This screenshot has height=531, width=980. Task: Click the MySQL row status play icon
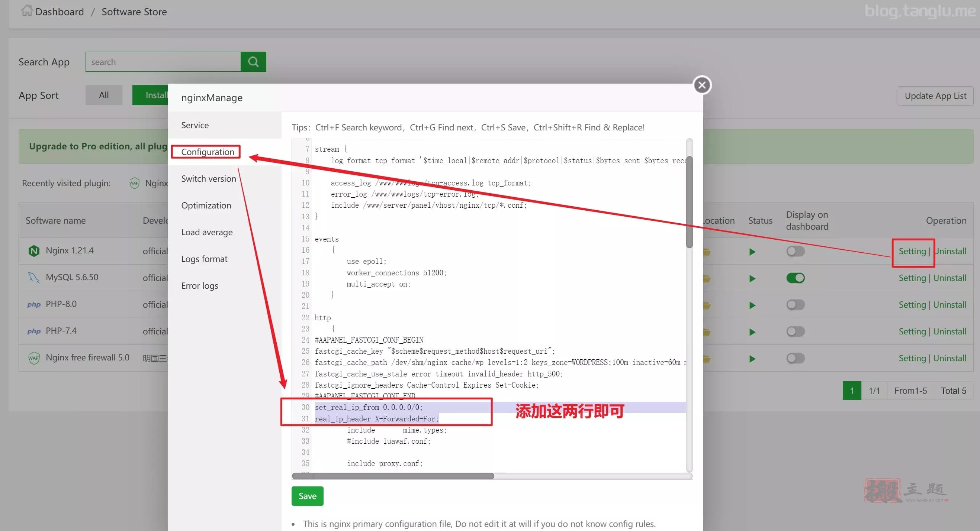tap(752, 279)
